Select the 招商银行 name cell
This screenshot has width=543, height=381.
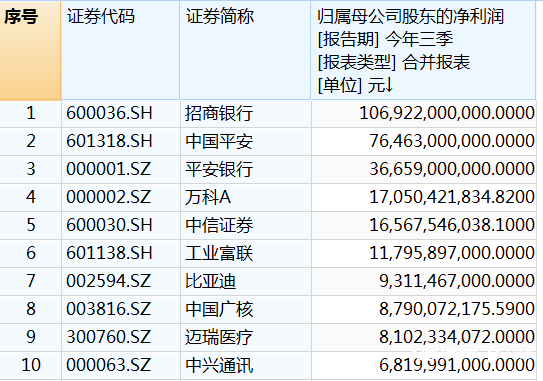coord(246,113)
